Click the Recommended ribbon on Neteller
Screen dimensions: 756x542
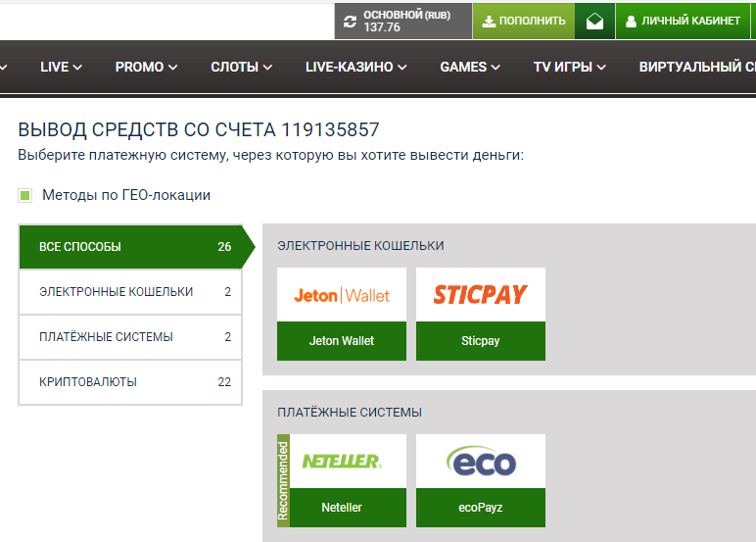(x=284, y=480)
